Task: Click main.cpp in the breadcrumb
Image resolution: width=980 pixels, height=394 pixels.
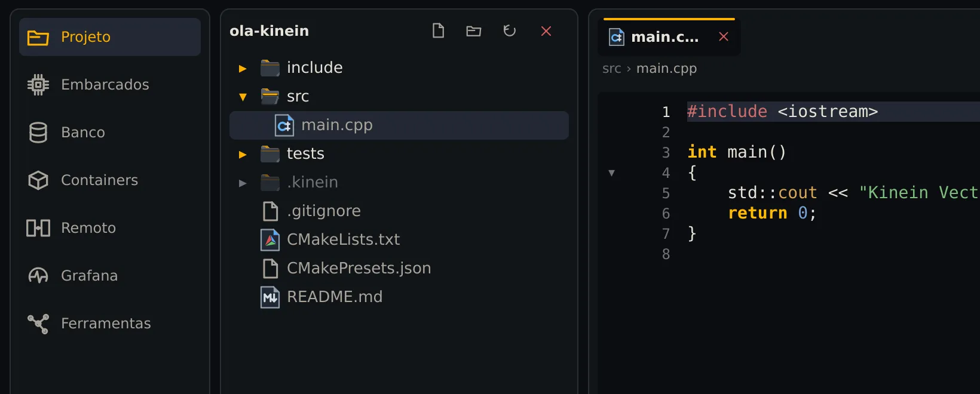Action: [666, 69]
